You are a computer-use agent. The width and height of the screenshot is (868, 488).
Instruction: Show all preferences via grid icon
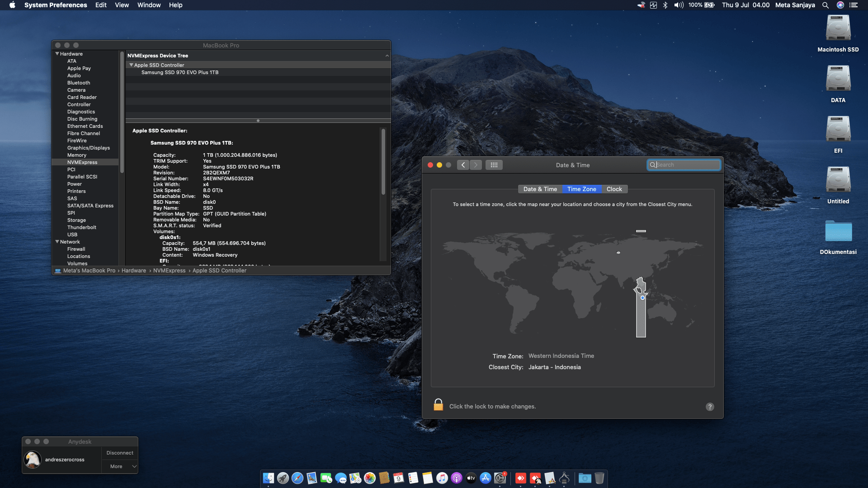pos(494,165)
